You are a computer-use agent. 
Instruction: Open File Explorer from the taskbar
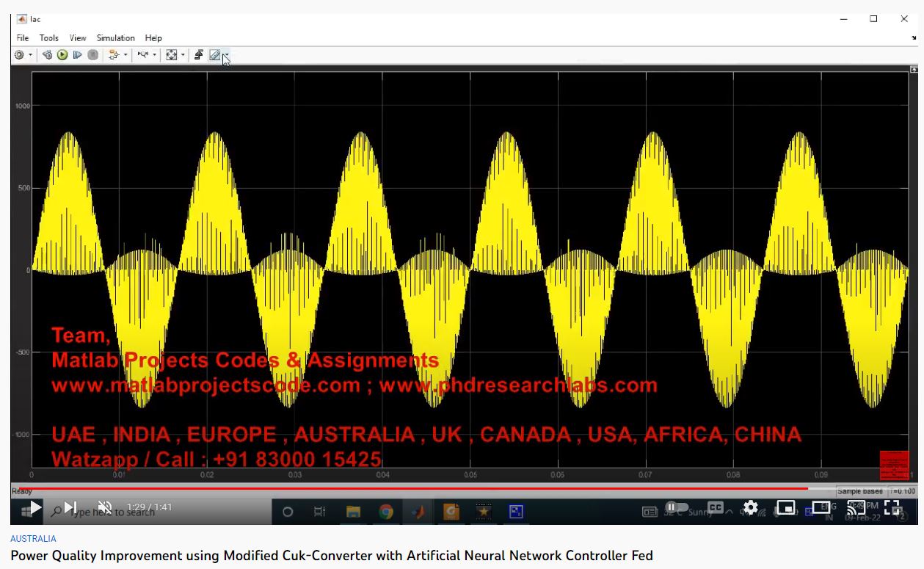(x=353, y=512)
